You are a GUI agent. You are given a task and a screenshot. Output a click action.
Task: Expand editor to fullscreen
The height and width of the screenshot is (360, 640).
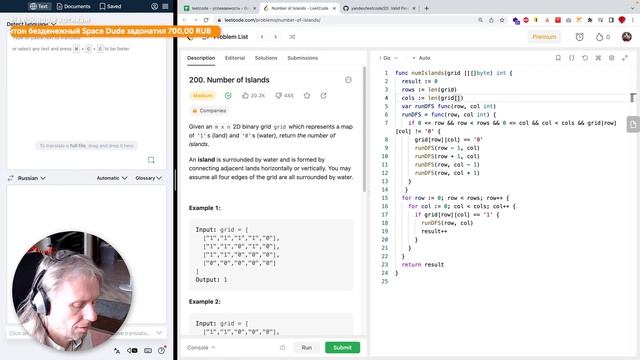[625, 58]
